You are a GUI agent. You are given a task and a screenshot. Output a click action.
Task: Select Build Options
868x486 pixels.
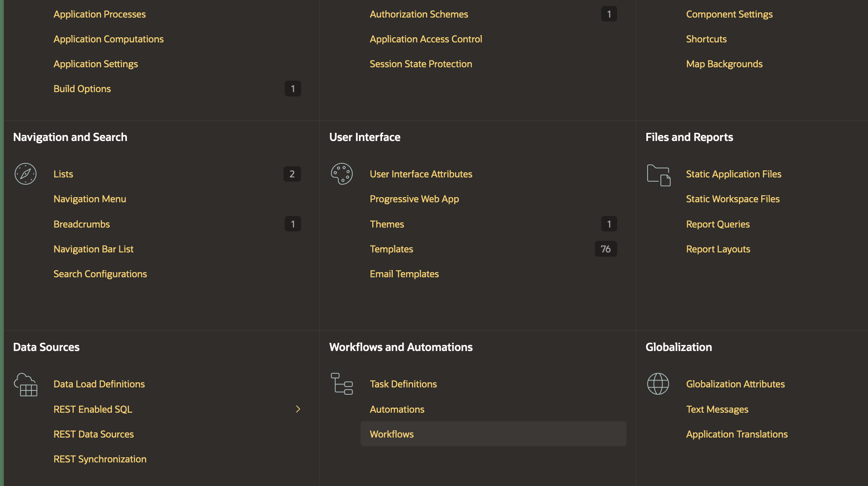(82, 89)
